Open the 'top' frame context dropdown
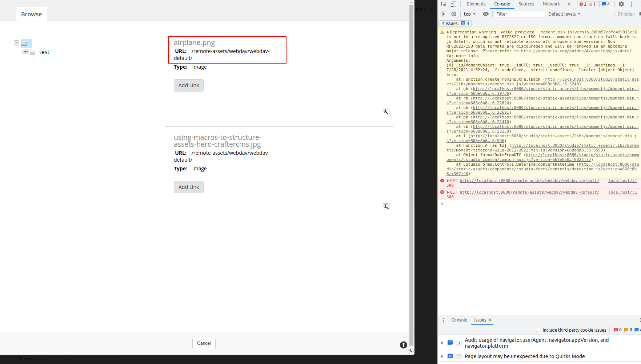 point(469,14)
